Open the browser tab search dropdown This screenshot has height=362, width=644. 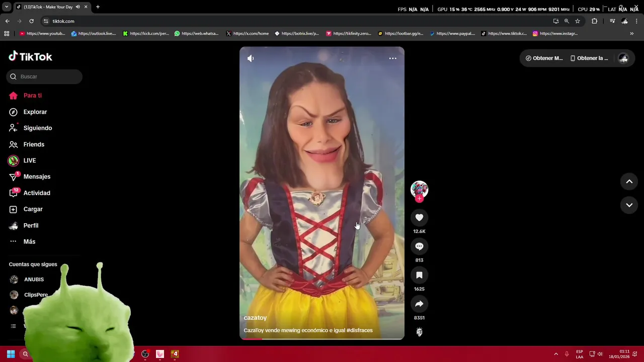7,7
